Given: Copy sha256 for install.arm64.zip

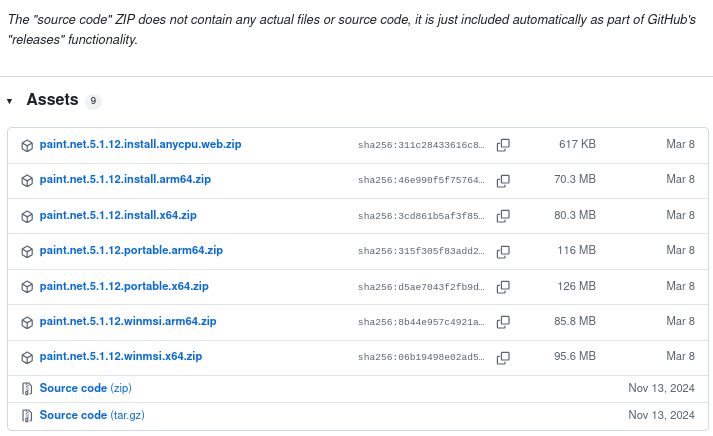Looking at the screenshot, I should (503, 180).
